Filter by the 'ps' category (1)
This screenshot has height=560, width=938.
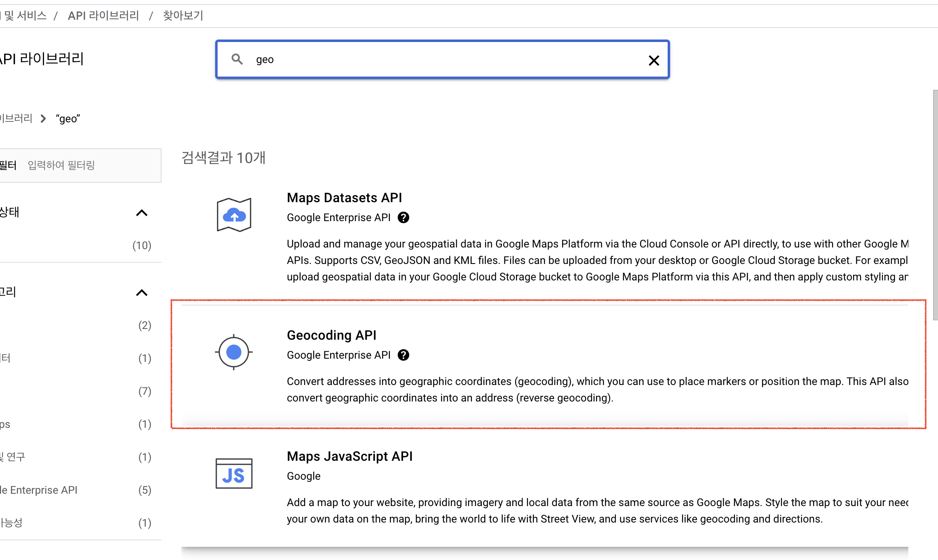[x=76, y=424]
